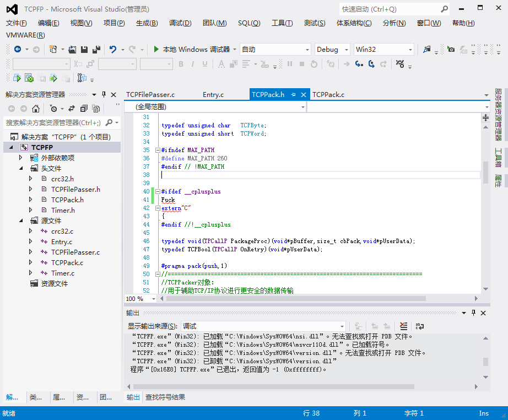Toggle auto-hide pin on Solution Explorer
This screenshot has height=420, width=508.
[104, 94]
